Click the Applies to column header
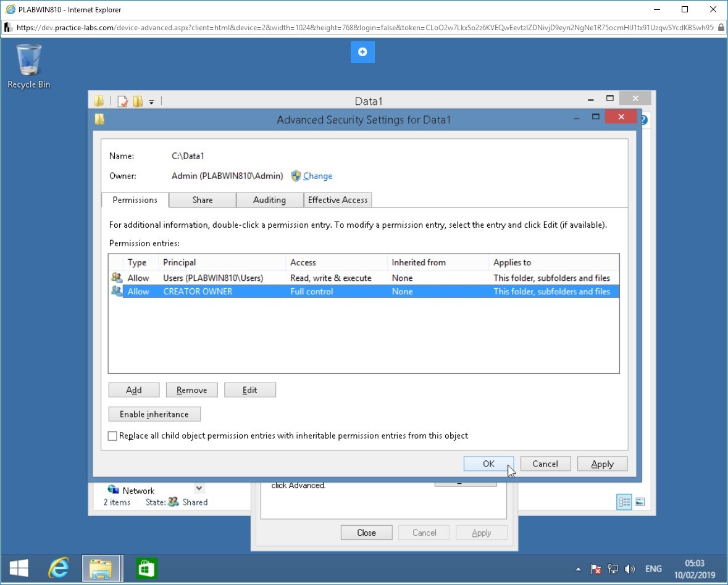 pyautogui.click(x=554, y=263)
